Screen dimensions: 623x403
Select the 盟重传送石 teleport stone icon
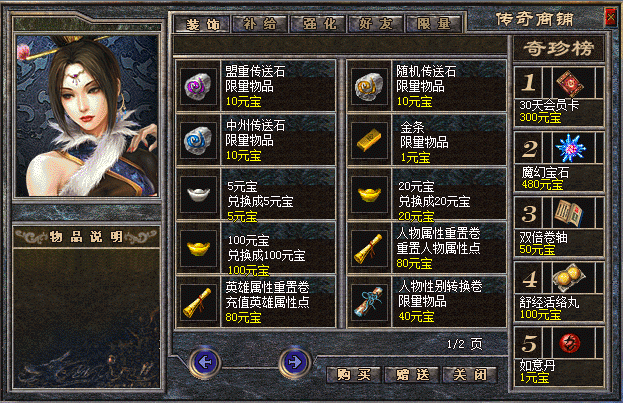[x=198, y=85]
